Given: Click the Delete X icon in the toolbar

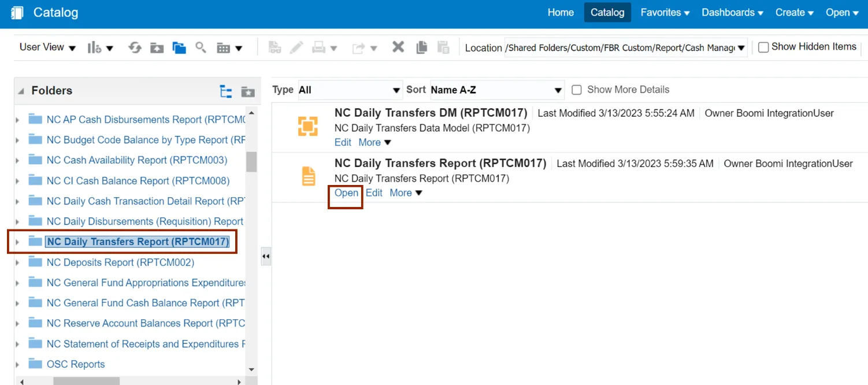Looking at the screenshot, I should pos(398,47).
